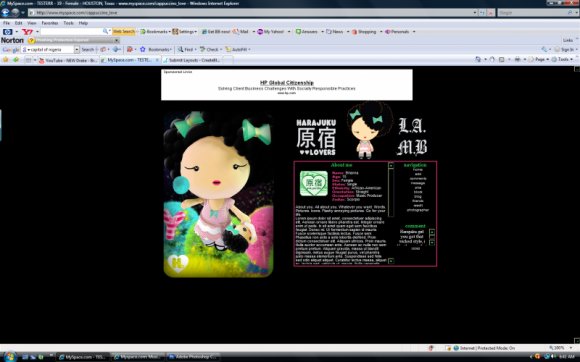Close the MySpace.com browser tab
Screen dimensions: 580x362
coord(157,60)
